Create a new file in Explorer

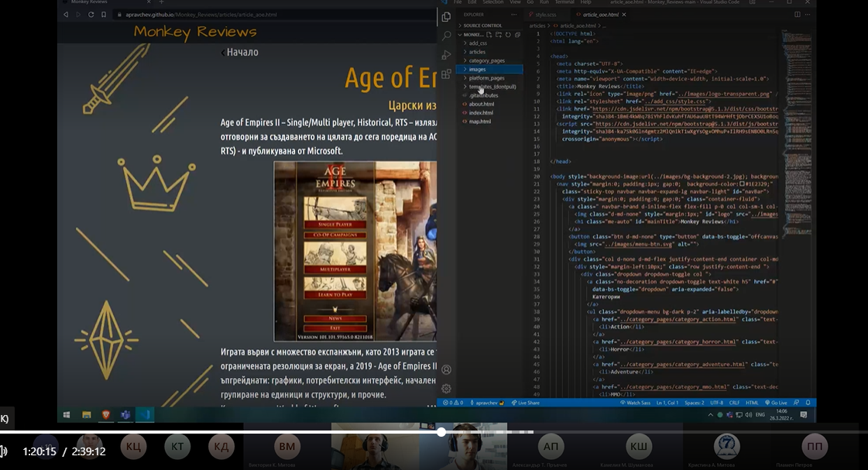(x=489, y=34)
